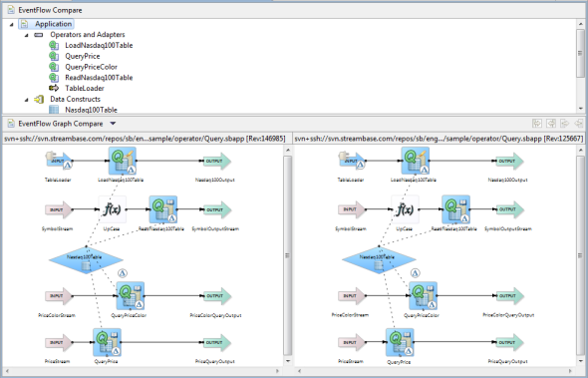Select Nasdaq100Table under Data Constructs
588x378 pixels.
[x=91, y=110]
